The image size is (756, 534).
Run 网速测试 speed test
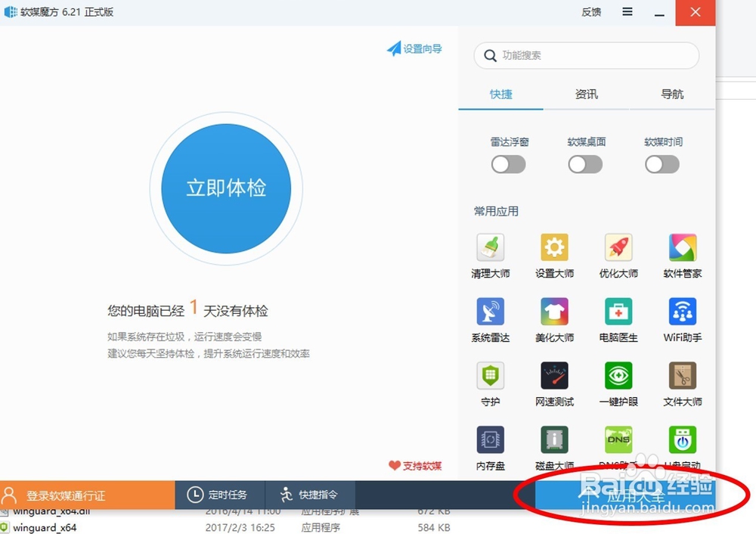point(554,382)
